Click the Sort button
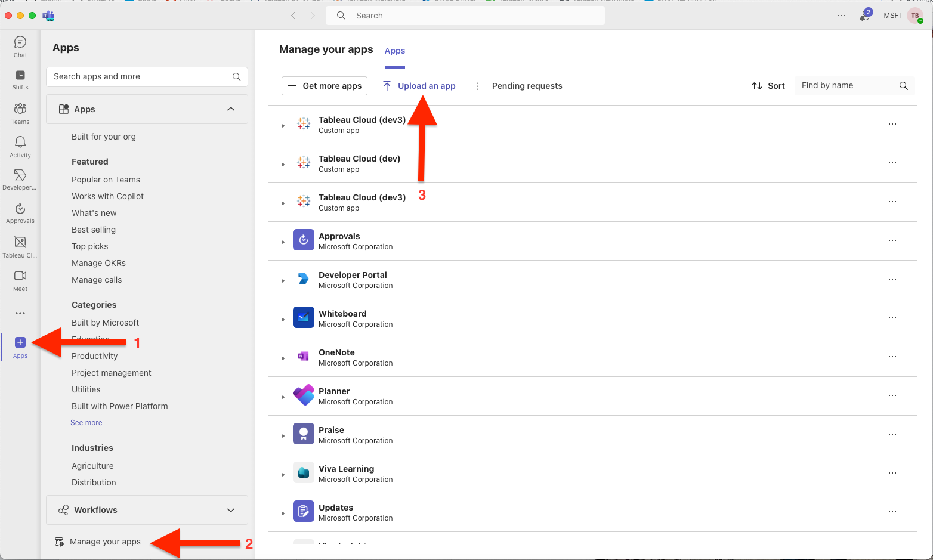 [768, 86]
